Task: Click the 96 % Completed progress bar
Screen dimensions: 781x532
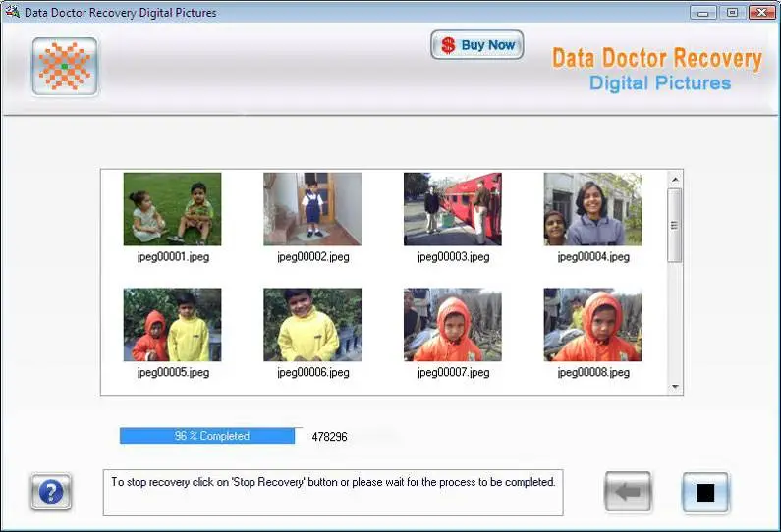Action: point(211,436)
